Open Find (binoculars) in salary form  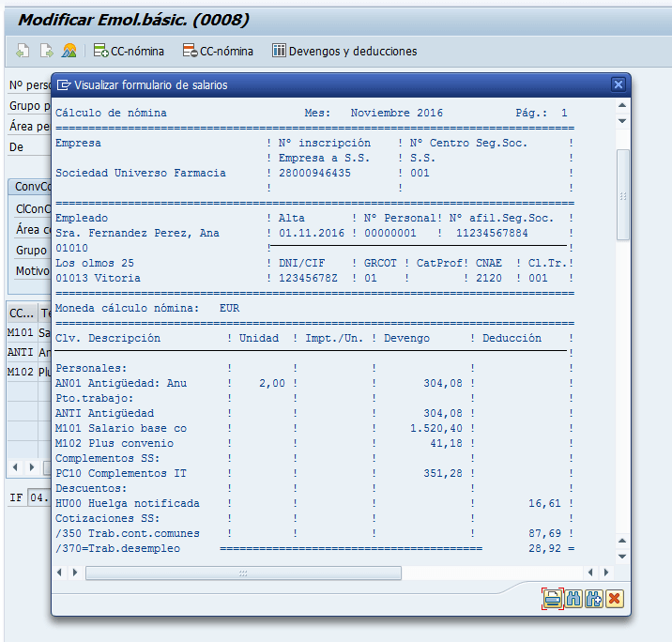pos(573,598)
